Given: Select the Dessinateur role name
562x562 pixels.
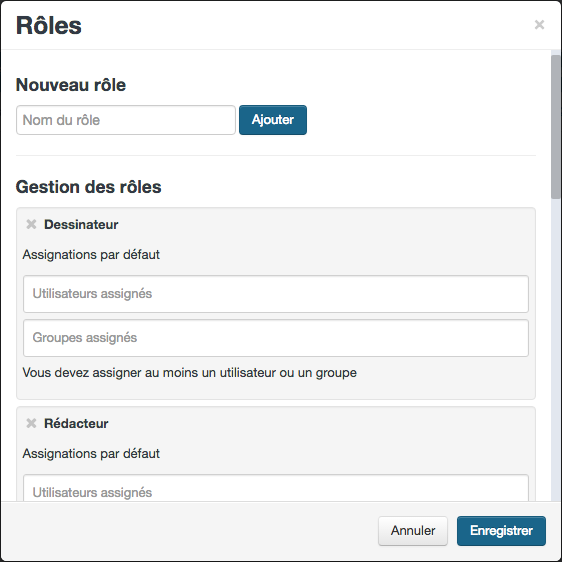Looking at the screenshot, I should point(81,224).
